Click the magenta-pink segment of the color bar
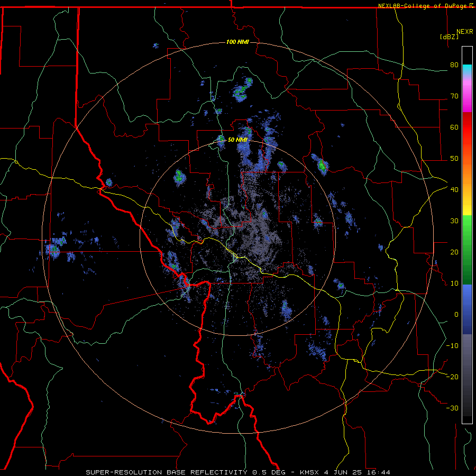Screen dimensions: 476x476 [467, 95]
